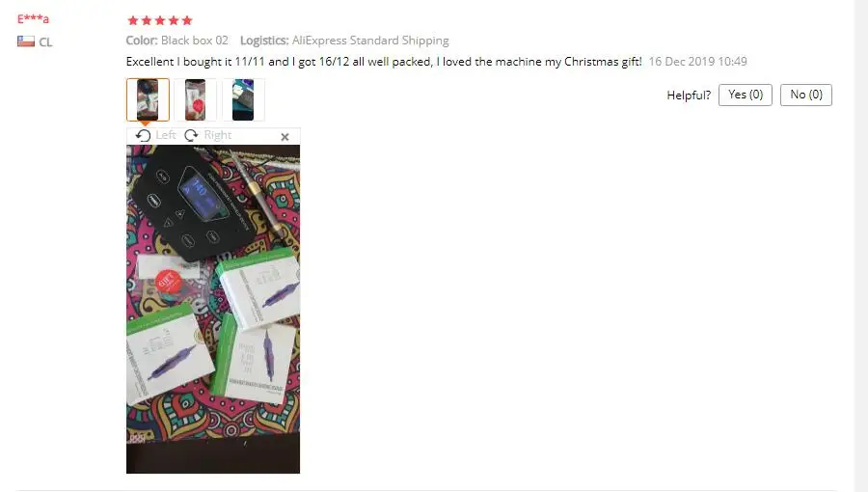Vote No (0) on review helpfulness

[806, 95]
